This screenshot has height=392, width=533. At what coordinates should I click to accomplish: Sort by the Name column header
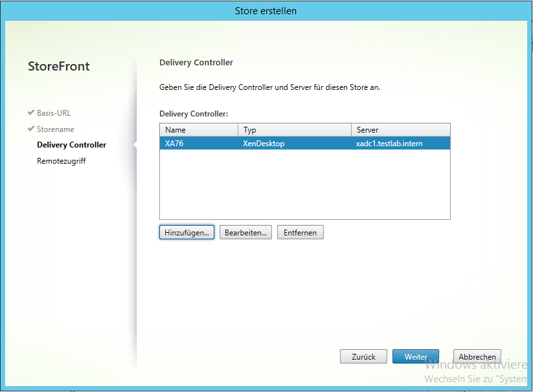coord(199,130)
